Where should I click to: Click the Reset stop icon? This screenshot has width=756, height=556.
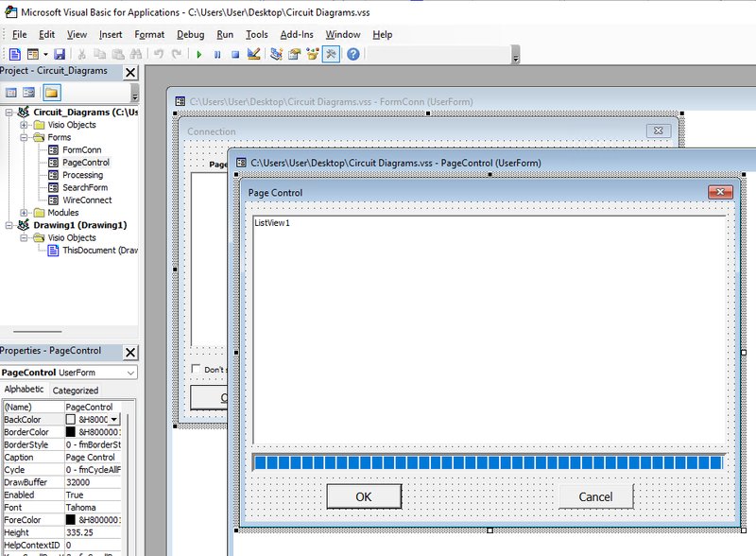click(x=235, y=54)
